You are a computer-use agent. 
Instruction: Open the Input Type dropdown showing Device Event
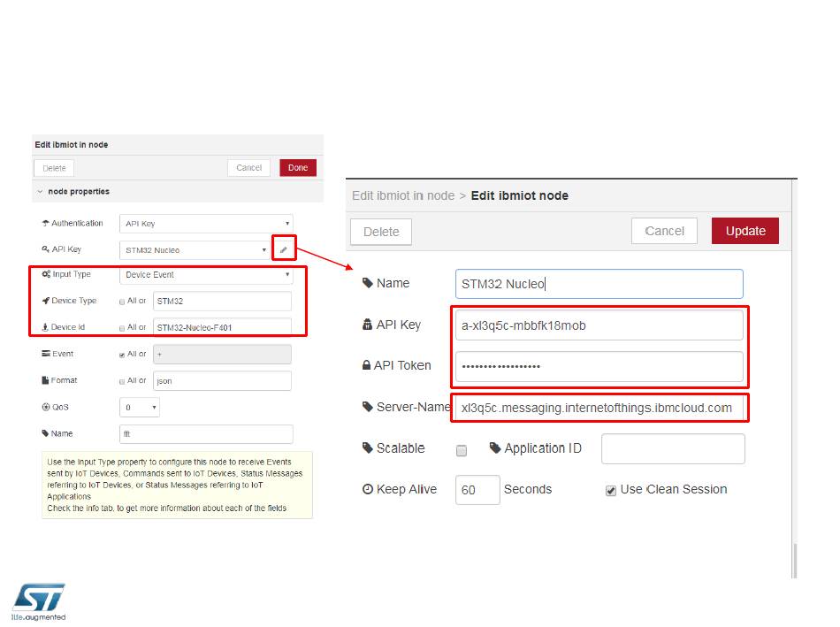[206, 274]
